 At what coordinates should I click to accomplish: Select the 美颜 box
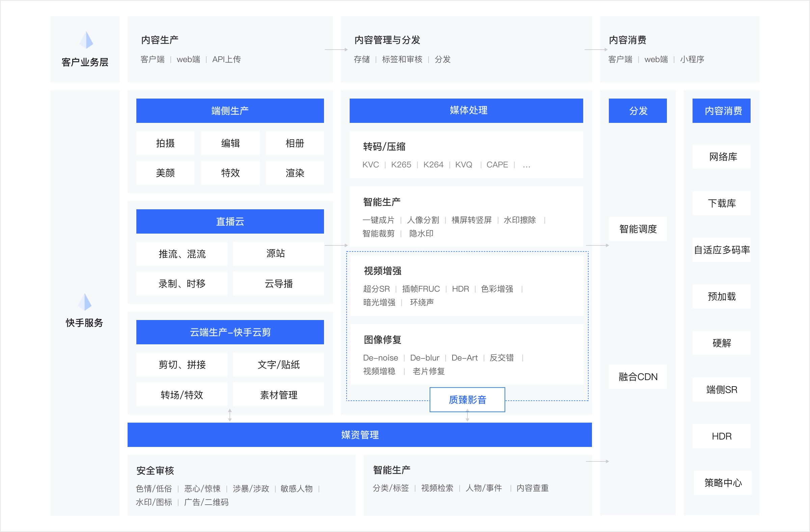165,173
